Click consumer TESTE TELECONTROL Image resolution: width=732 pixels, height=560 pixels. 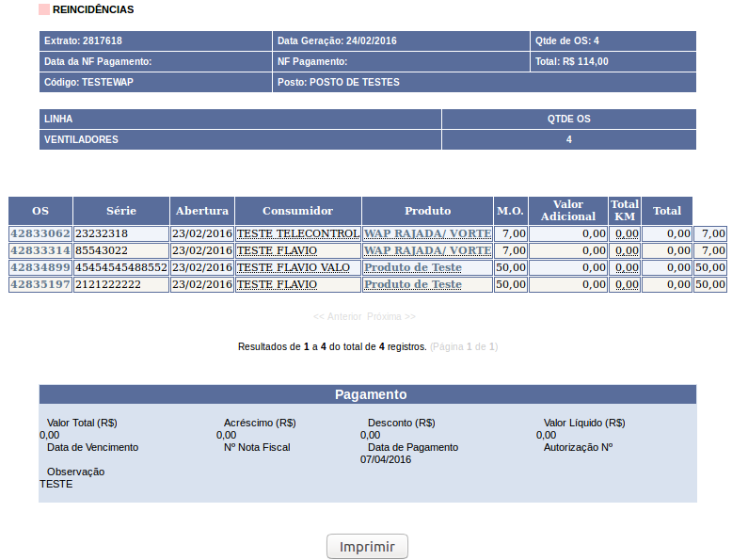click(298, 233)
